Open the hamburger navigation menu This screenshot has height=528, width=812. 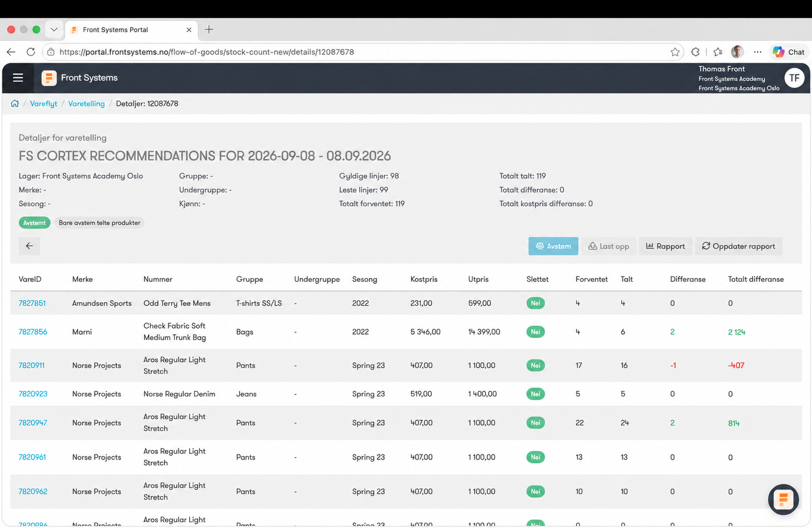point(18,78)
